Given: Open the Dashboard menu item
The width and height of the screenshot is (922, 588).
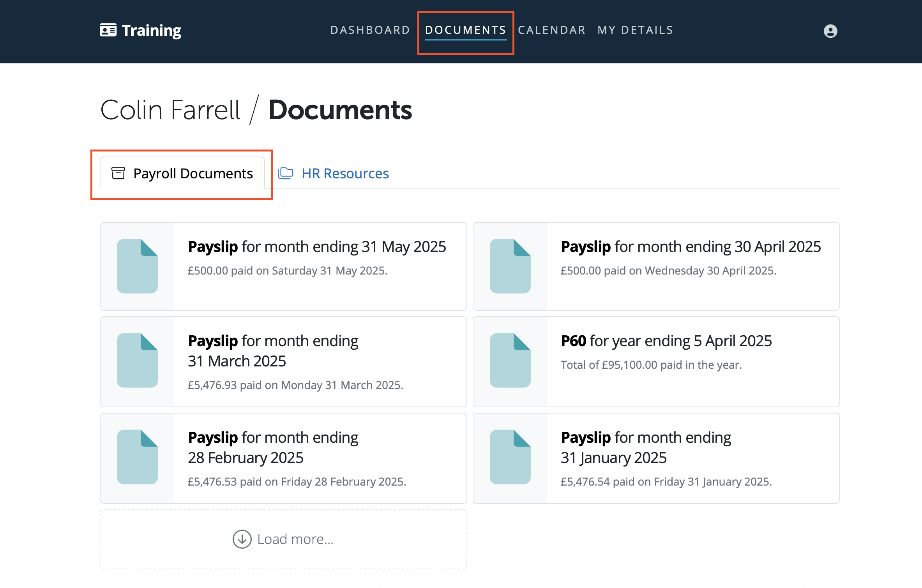Looking at the screenshot, I should (x=370, y=30).
